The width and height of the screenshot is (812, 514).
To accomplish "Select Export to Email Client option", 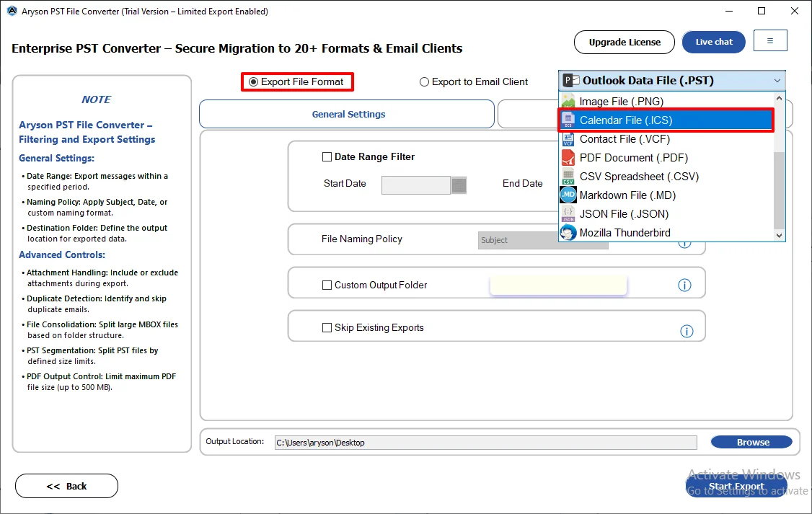I will 424,81.
